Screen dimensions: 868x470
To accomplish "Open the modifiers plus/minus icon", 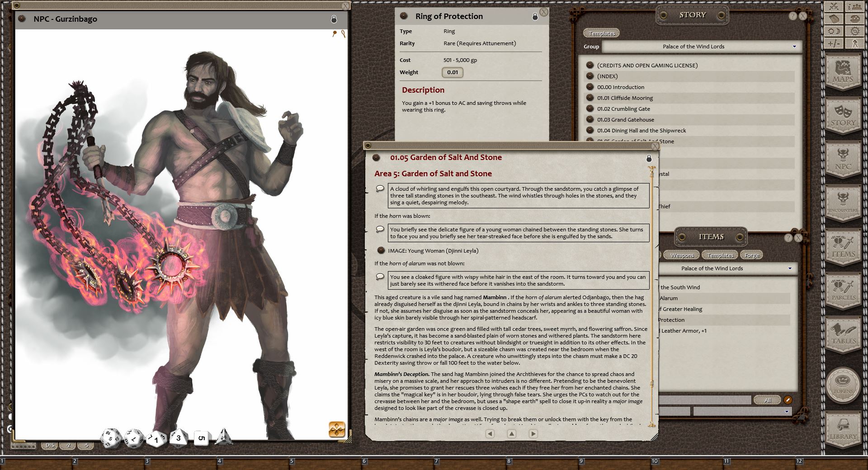I will [x=834, y=43].
